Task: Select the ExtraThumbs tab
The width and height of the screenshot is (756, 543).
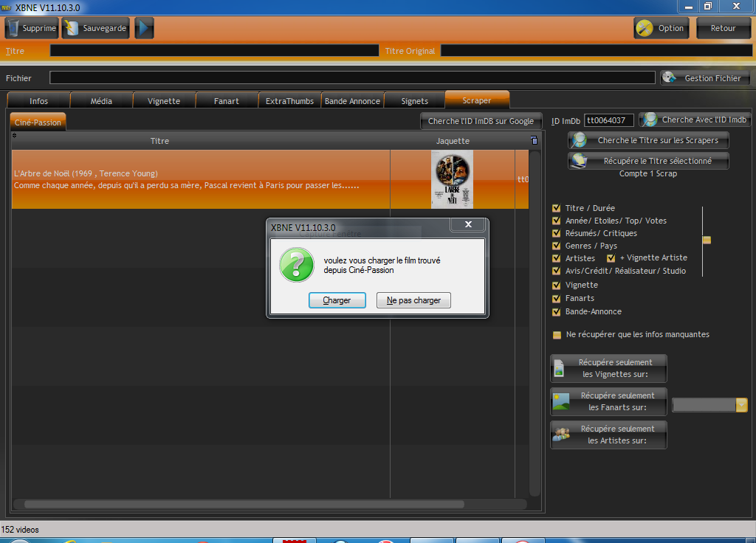Action: 289,100
